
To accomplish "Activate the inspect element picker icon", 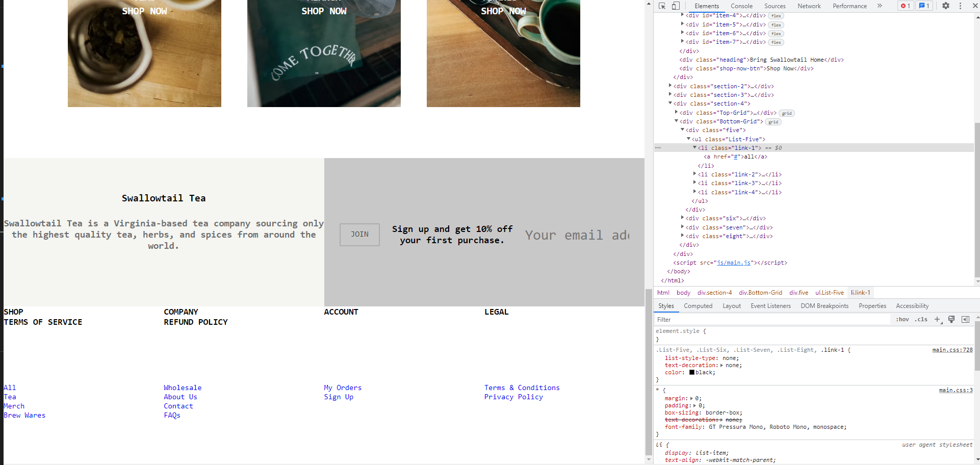I will pos(662,6).
